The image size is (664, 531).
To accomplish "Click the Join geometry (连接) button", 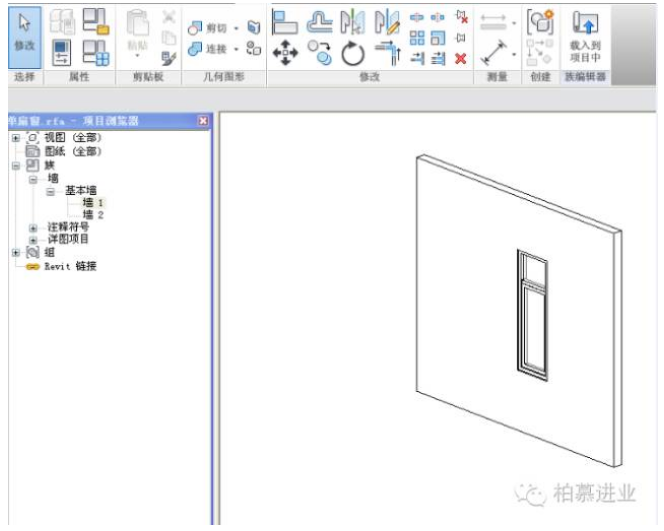I will point(207,49).
